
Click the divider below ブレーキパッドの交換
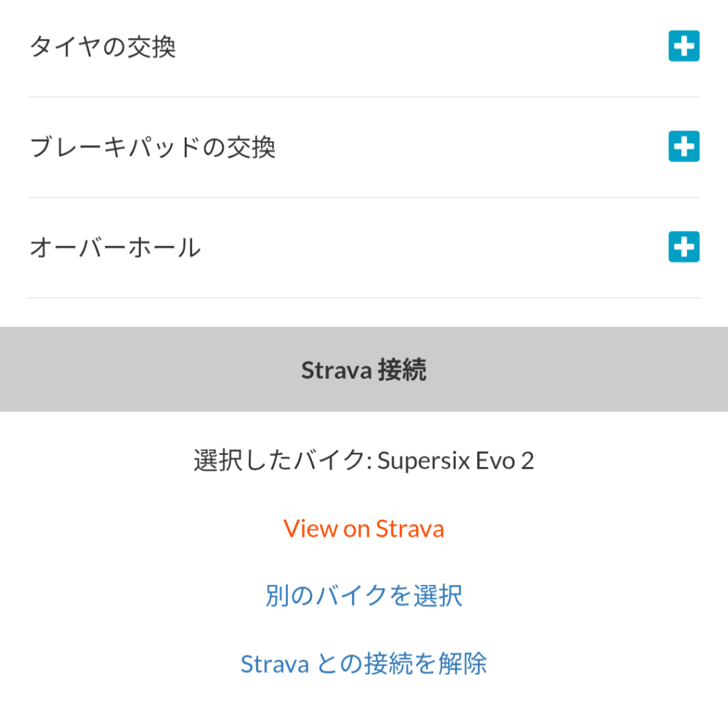click(x=364, y=198)
